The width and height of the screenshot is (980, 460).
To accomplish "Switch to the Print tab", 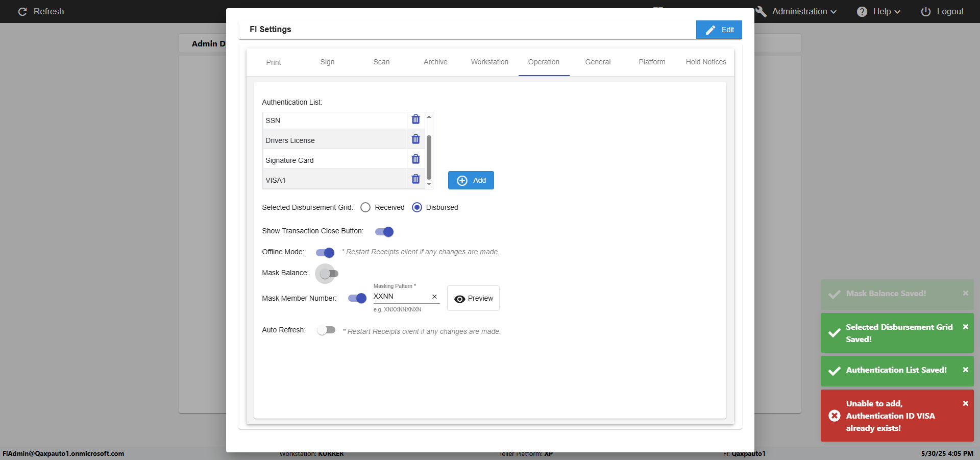I will tap(274, 62).
